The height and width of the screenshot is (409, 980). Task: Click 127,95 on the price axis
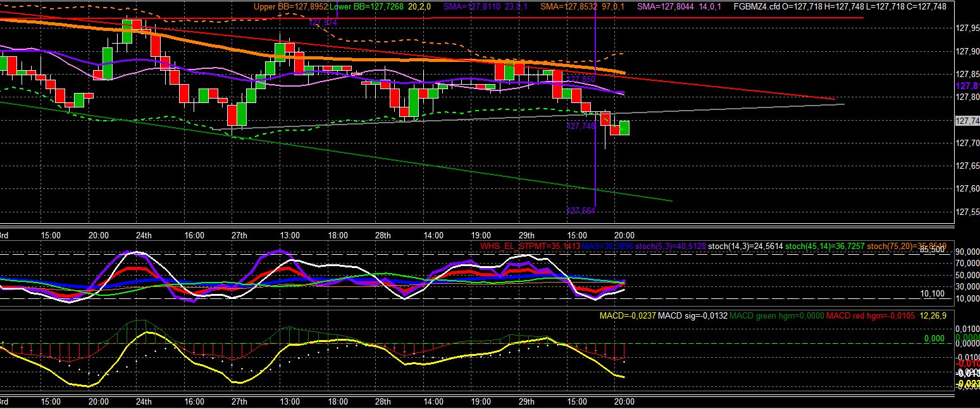click(967, 28)
